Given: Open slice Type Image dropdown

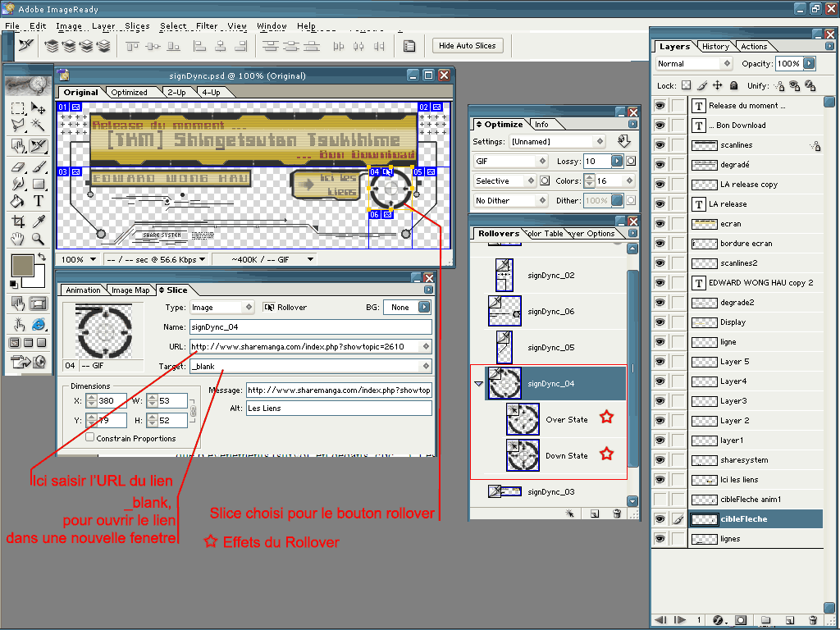Looking at the screenshot, I should [221, 308].
